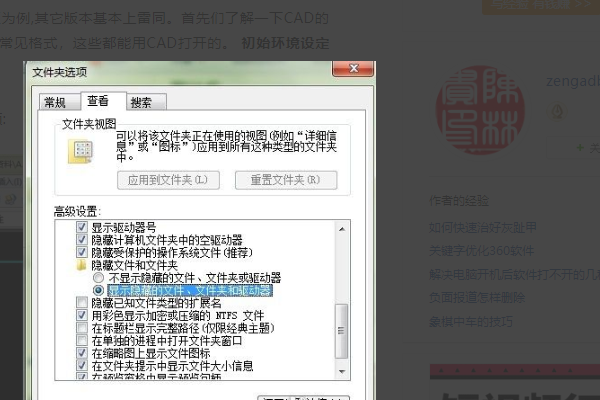This screenshot has height=400, width=600.
Task: Enable 隐藏已知文件类型的扩展名 checkbox
Action: click(x=82, y=303)
